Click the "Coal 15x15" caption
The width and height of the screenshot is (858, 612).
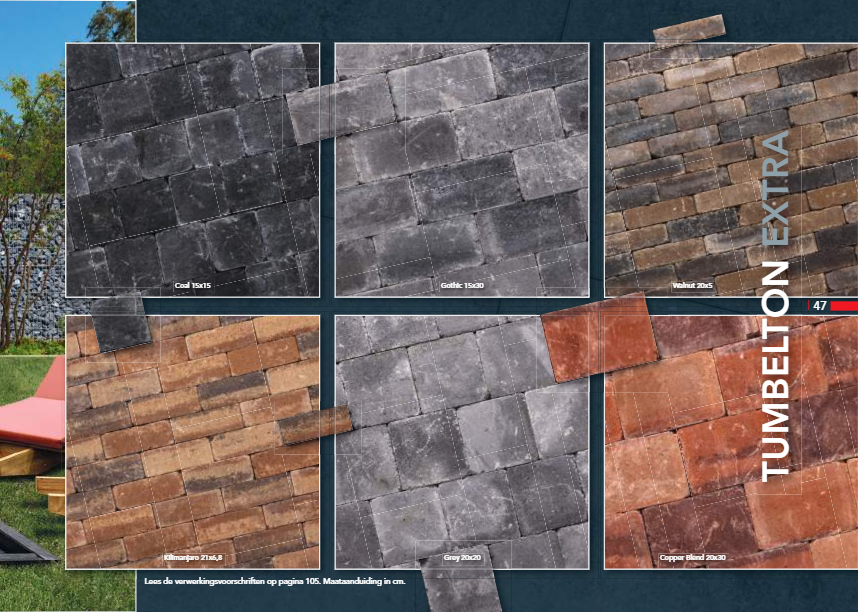(x=193, y=285)
